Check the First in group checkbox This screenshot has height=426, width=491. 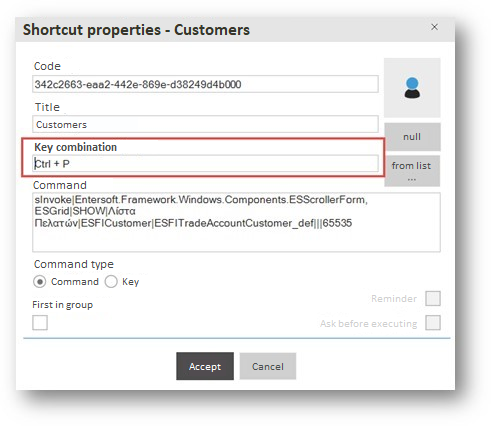coord(40,323)
